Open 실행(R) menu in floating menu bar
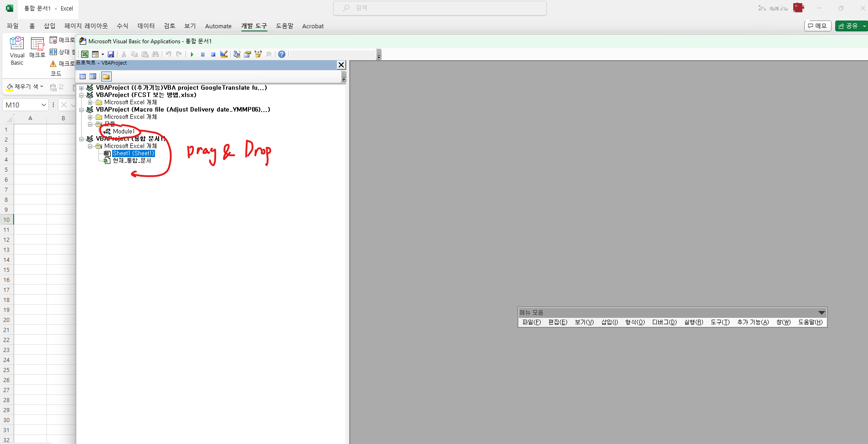 tap(694, 322)
